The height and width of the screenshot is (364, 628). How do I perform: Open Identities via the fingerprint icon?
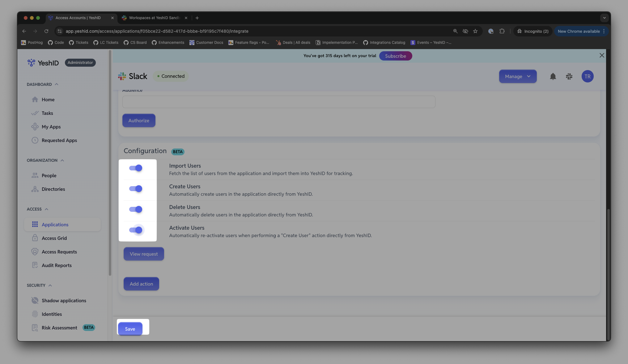[x=35, y=314]
